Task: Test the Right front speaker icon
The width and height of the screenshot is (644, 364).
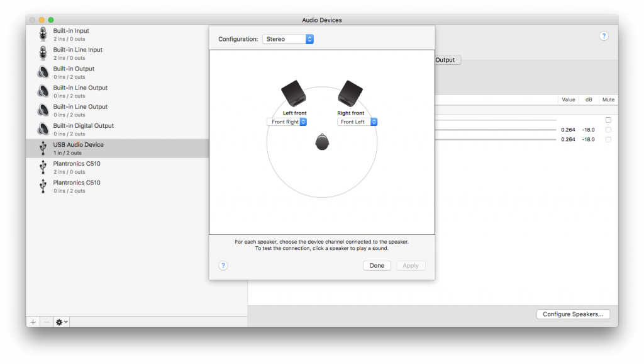Action: click(x=350, y=93)
